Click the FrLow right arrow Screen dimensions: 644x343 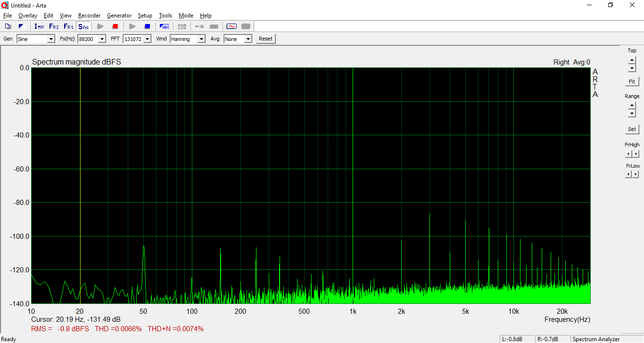tap(636, 174)
